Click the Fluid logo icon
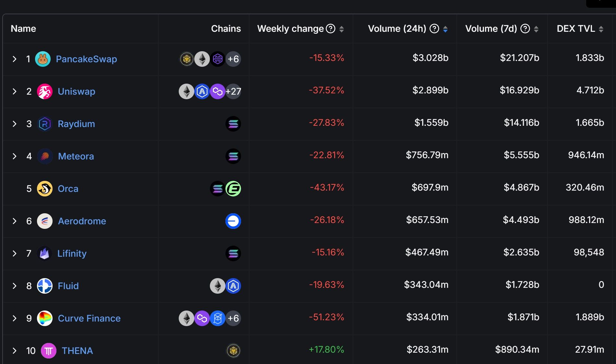 tap(45, 286)
